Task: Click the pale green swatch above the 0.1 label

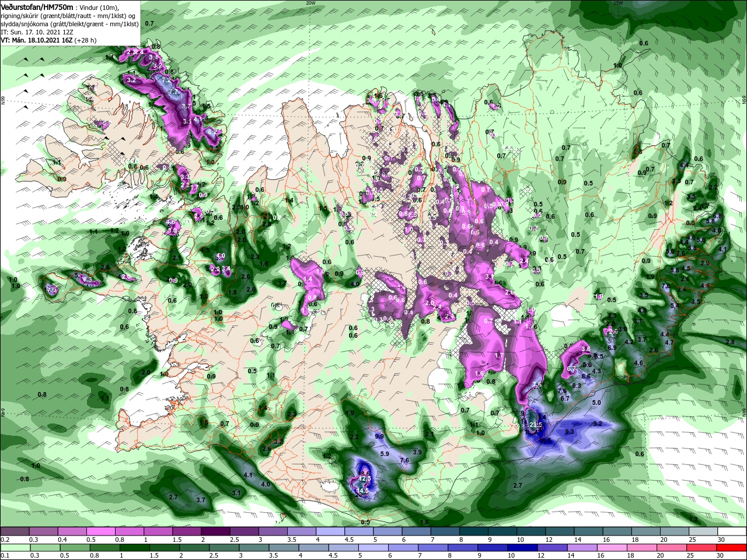Action: (x=15, y=548)
